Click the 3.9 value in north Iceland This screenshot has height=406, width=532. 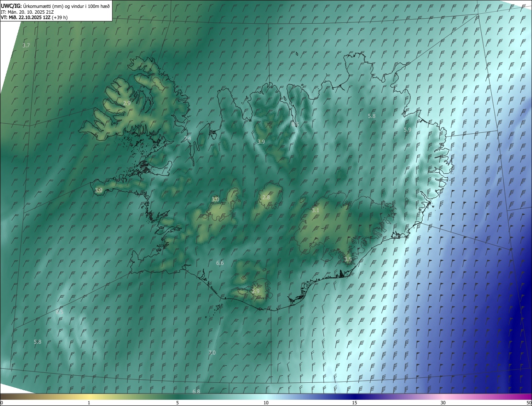click(261, 142)
